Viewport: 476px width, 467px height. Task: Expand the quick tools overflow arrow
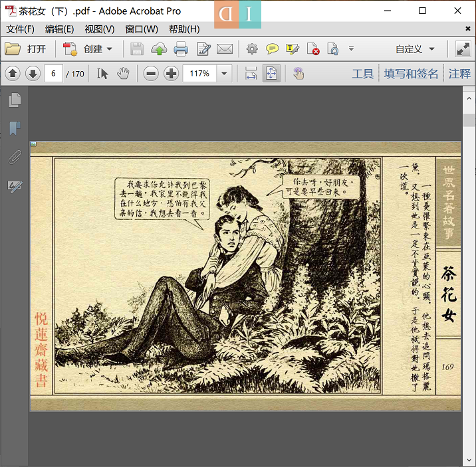[x=351, y=48]
